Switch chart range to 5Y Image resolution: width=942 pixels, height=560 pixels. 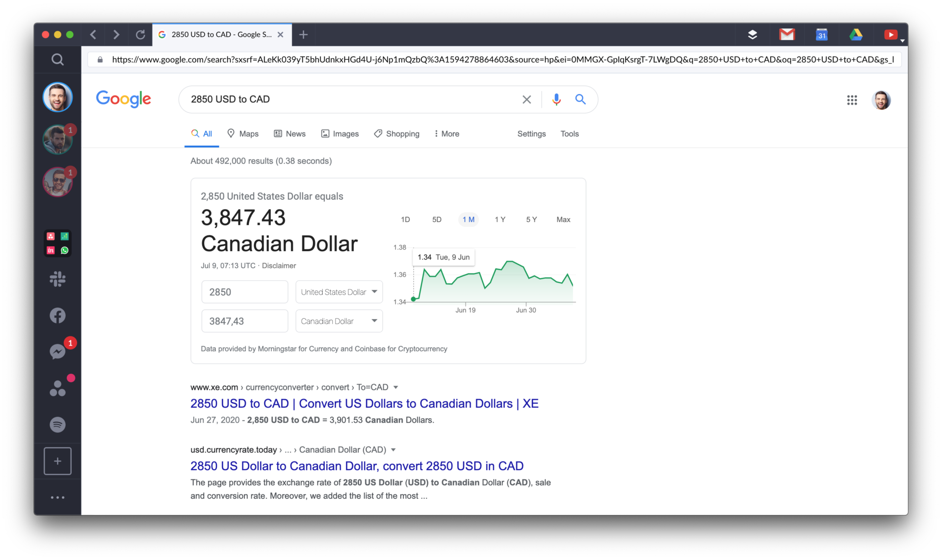(531, 220)
